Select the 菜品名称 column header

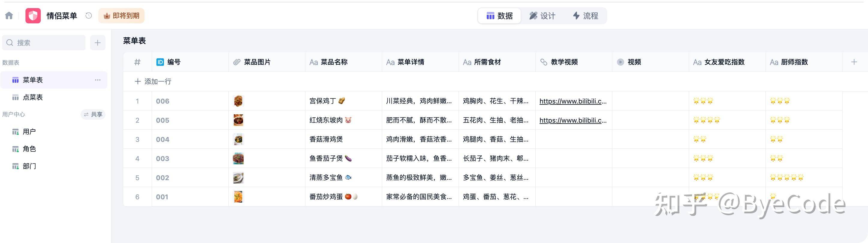(x=344, y=62)
